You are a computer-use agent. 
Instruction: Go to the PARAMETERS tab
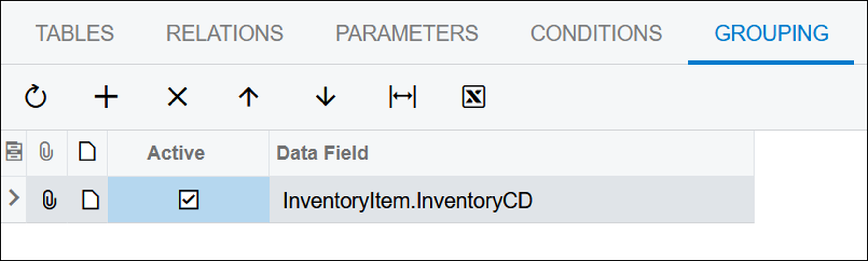click(407, 33)
